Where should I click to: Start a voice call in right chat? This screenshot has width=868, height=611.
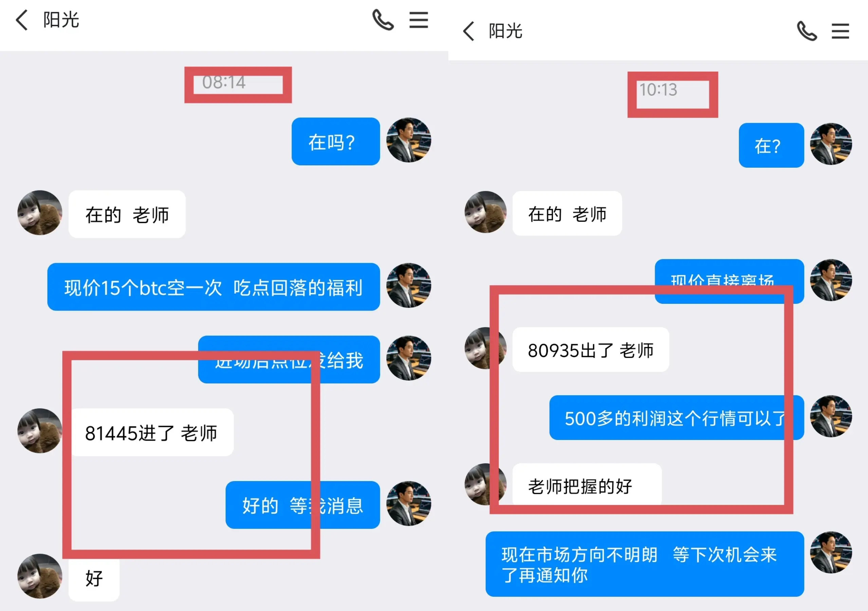point(807,31)
